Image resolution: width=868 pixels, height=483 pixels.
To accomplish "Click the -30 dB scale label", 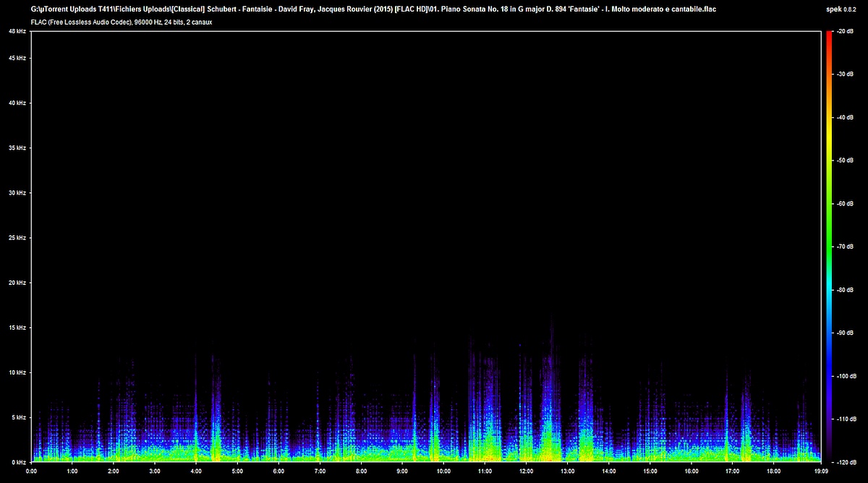I will 846,74.
